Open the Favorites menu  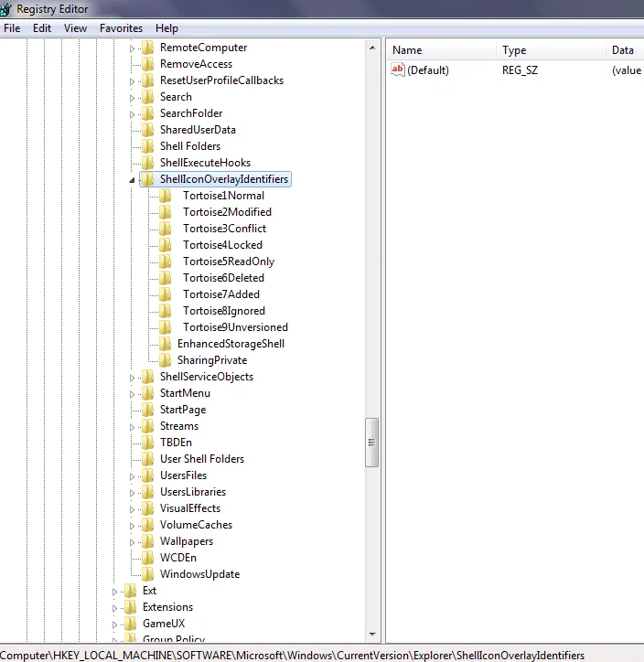[x=121, y=28]
